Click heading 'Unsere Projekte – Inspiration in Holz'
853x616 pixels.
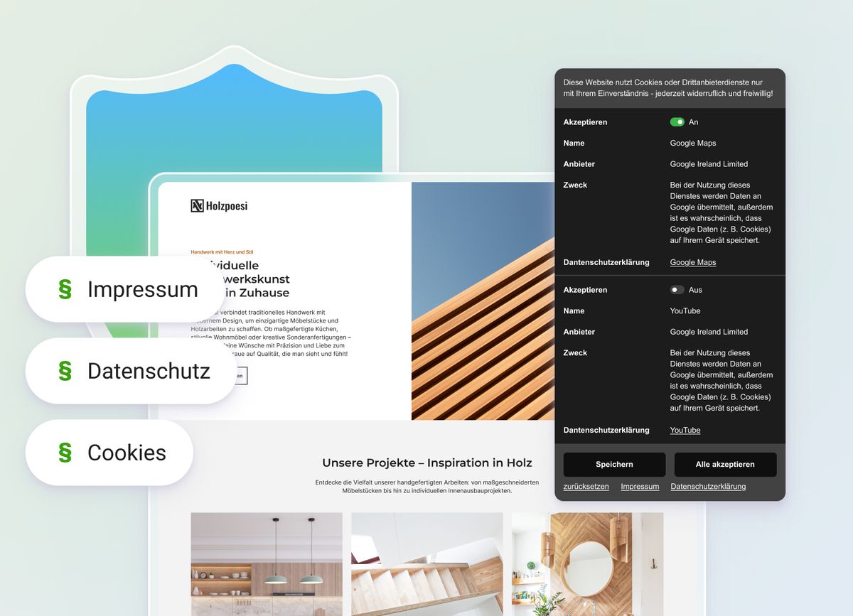tap(427, 463)
